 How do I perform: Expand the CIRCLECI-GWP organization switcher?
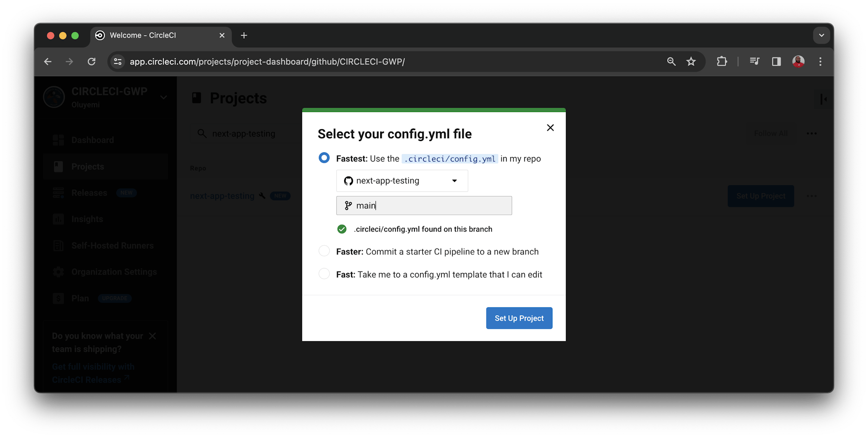click(x=164, y=97)
